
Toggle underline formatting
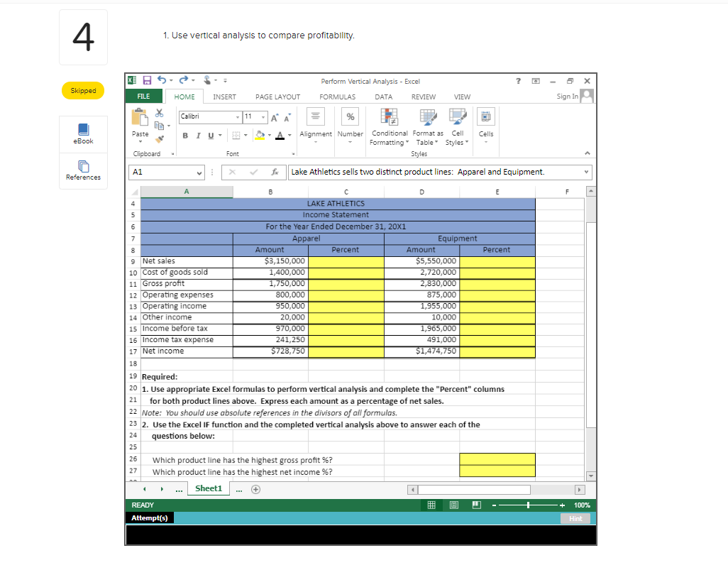click(x=210, y=135)
